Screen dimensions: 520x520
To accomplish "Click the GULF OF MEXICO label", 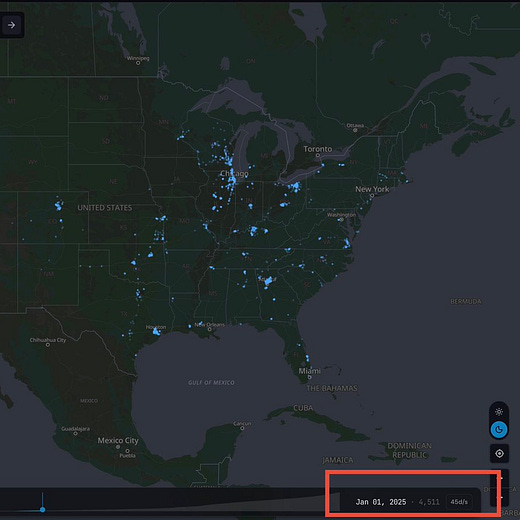I will [x=211, y=382].
